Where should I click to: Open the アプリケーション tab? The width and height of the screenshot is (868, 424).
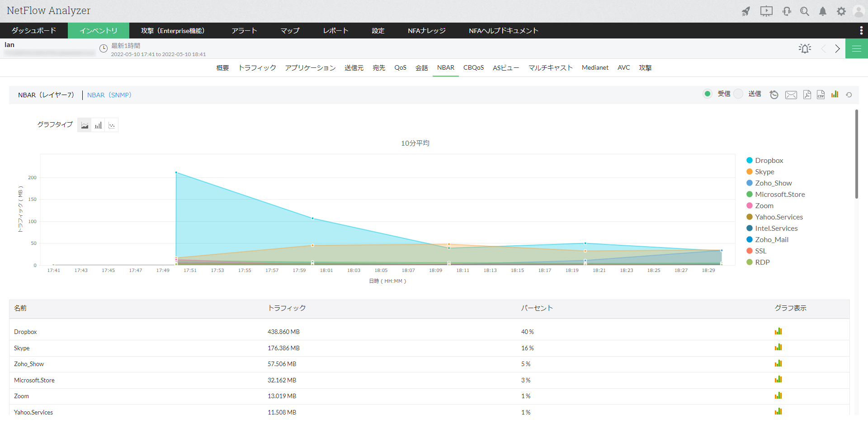point(310,68)
